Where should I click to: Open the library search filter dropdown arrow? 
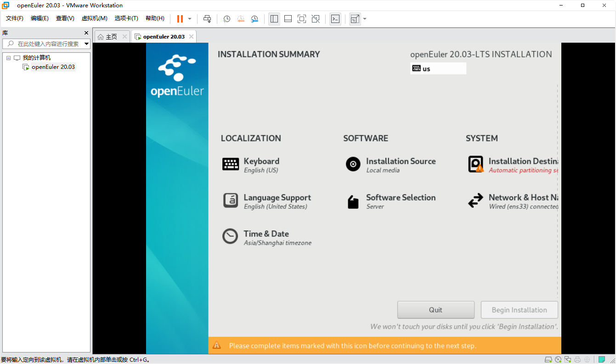(86, 44)
